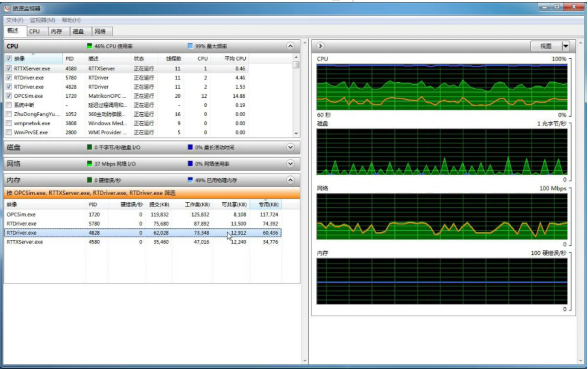Click the left pane bottom scroll arrow

click(304, 361)
